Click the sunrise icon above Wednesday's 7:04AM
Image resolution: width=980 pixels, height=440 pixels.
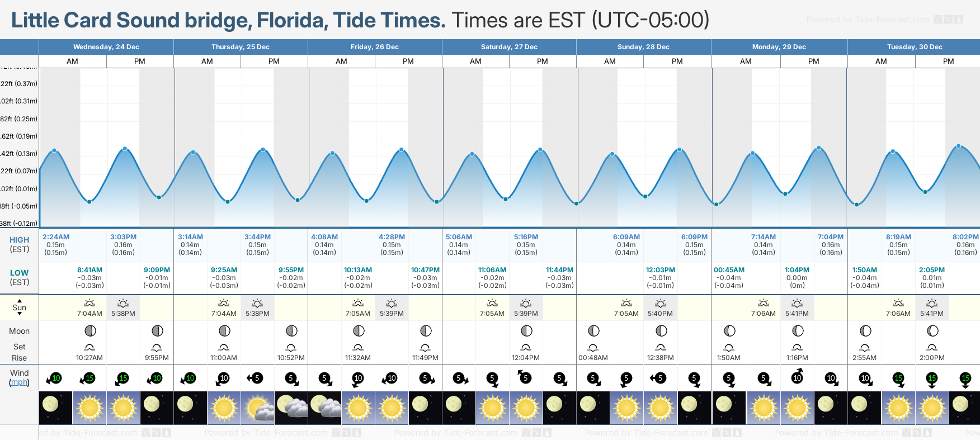[89, 303]
